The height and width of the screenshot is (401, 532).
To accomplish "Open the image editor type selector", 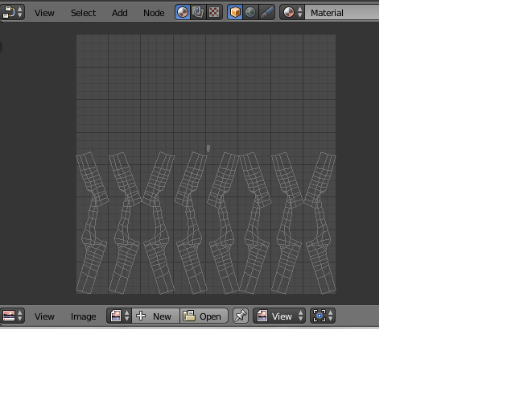I will coord(12,316).
